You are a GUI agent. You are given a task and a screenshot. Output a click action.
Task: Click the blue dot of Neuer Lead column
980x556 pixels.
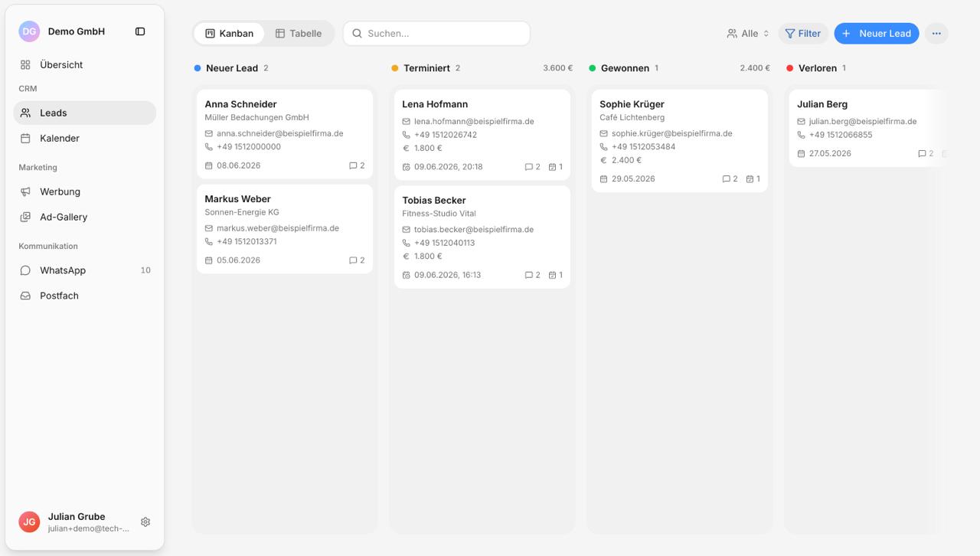point(198,68)
